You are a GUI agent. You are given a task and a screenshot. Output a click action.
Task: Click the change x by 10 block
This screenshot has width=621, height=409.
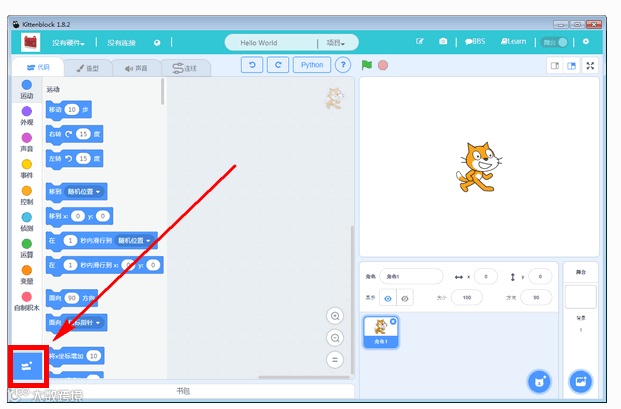75,356
